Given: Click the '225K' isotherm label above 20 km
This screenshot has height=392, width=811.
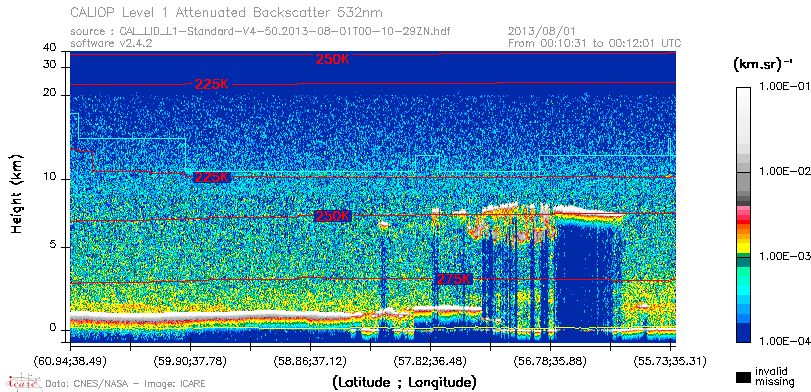Looking at the screenshot, I should [211, 84].
